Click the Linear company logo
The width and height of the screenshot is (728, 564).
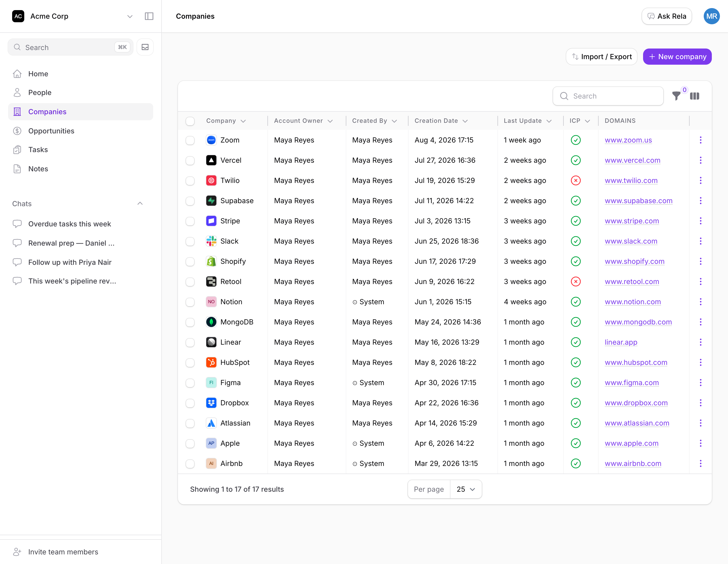[211, 342]
